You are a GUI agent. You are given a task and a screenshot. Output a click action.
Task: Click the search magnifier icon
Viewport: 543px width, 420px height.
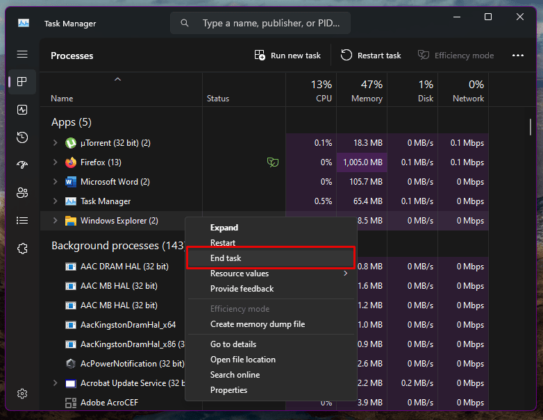pos(185,23)
